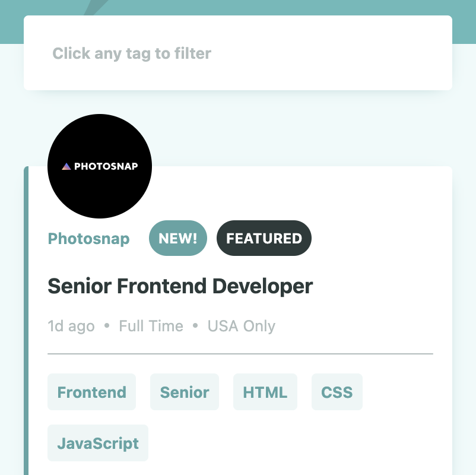The image size is (476, 475).
Task: Filter jobs by the Frontend tag
Action: coord(91,392)
